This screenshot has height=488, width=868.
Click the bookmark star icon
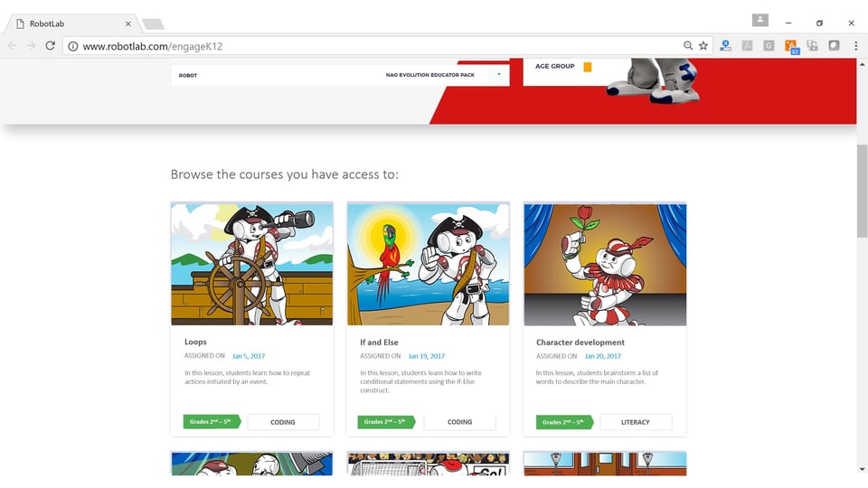[703, 45]
